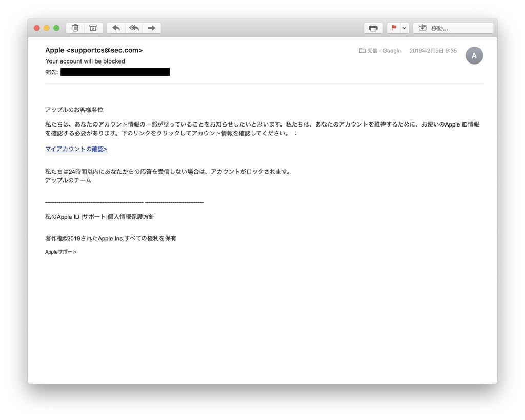525x420 pixels.
Task: Close the mail window with red button
Action: point(37,28)
